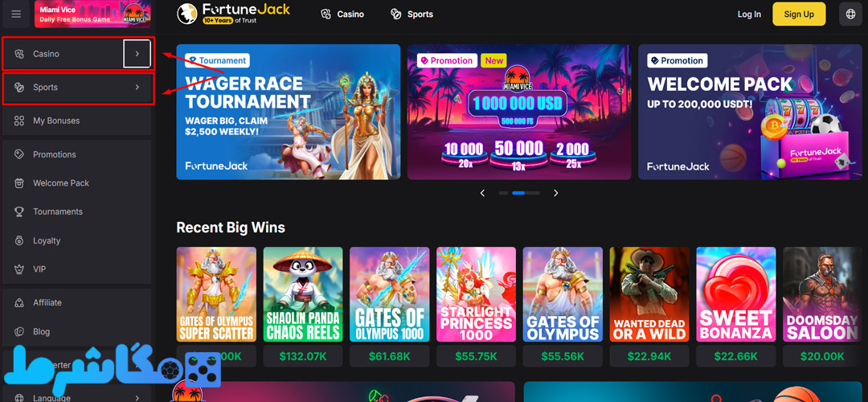Open the Casino tab in the top navigation

click(x=342, y=14)
